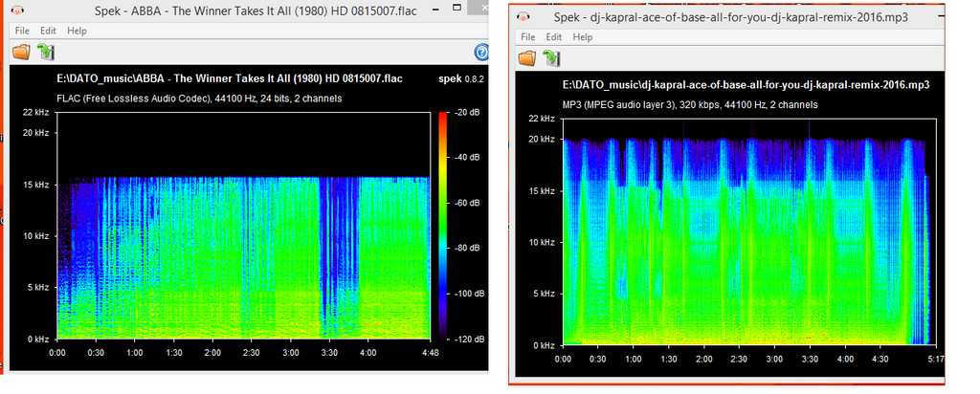The image size is (980, 394).
Task: Click the ABBA window title bar text
Action: click(x=256, y=11)
